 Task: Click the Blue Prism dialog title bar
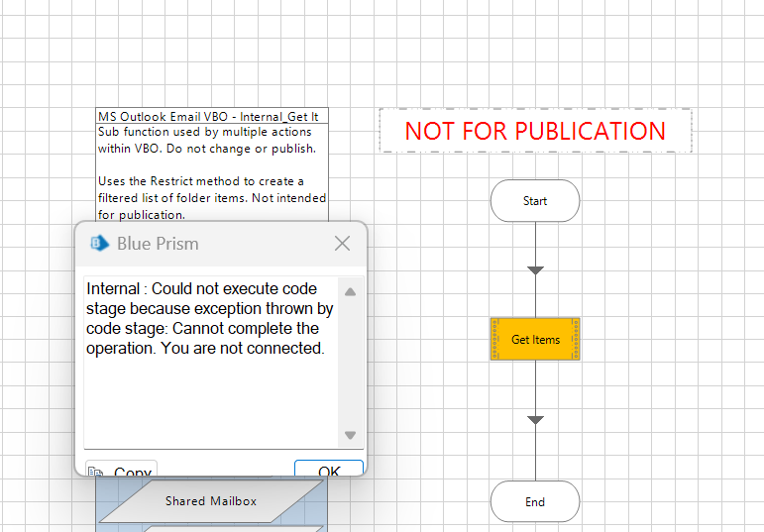coord(218,244)
